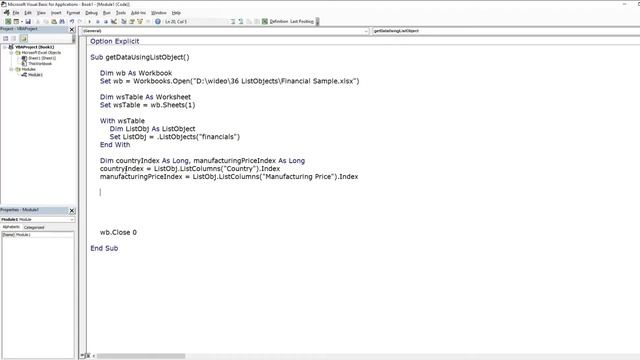Click the Procedure View button at bottom-left
Image resolution: width=640 pixels, height=360 pixels.
pyautogui.click(x=82, y=356)
